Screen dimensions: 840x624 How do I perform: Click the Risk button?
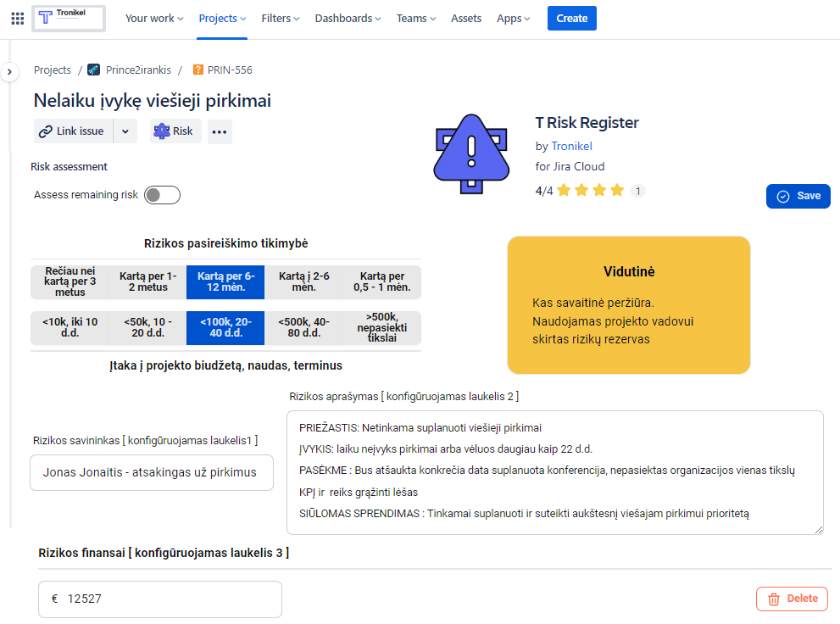[x=175, y=131]
